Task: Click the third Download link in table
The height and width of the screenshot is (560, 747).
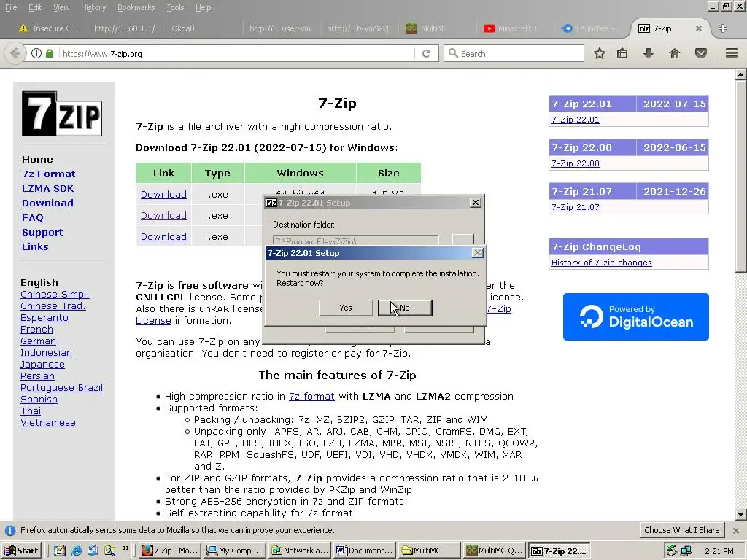Action: coord(163,237)
